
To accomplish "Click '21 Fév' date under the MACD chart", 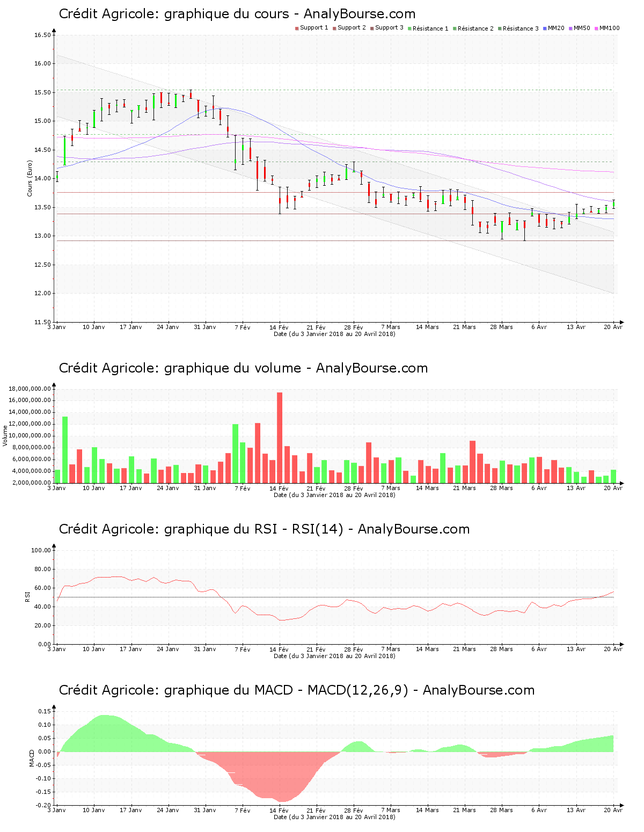I will [x=316, y=810].
